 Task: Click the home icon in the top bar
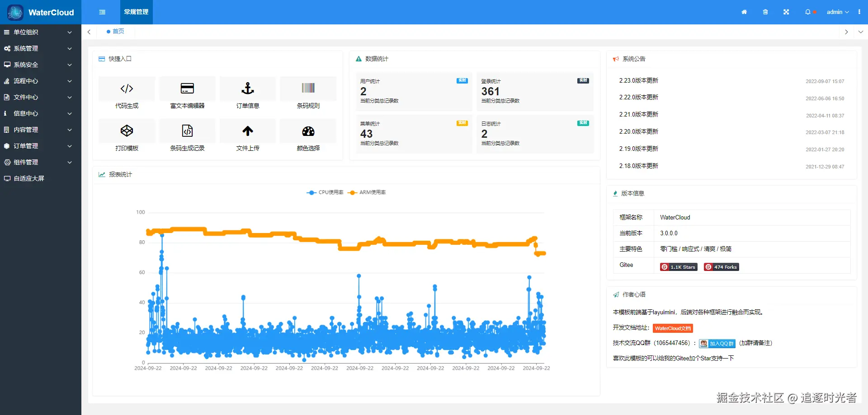(744, 12)
